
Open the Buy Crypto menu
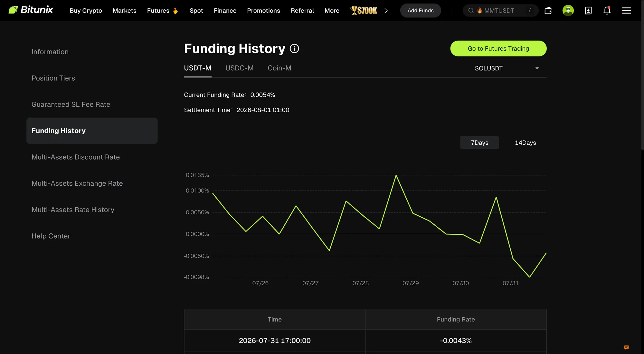point(86,11)
